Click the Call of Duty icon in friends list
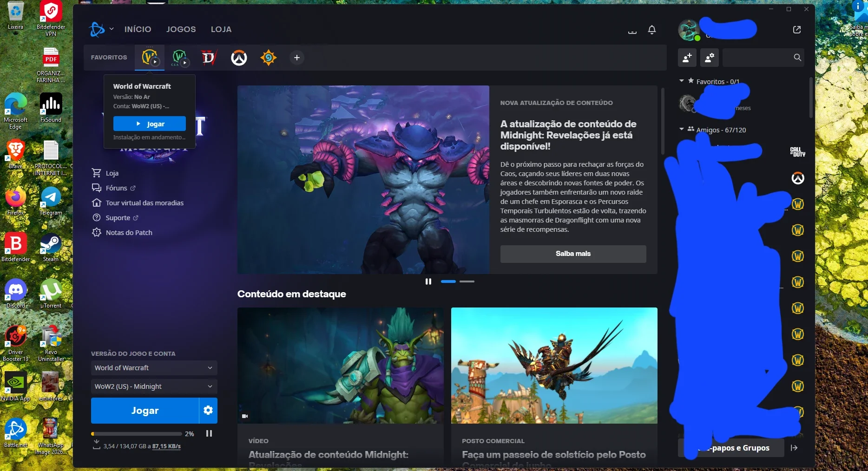Screen dimensions: 868x471 [798, 152]
